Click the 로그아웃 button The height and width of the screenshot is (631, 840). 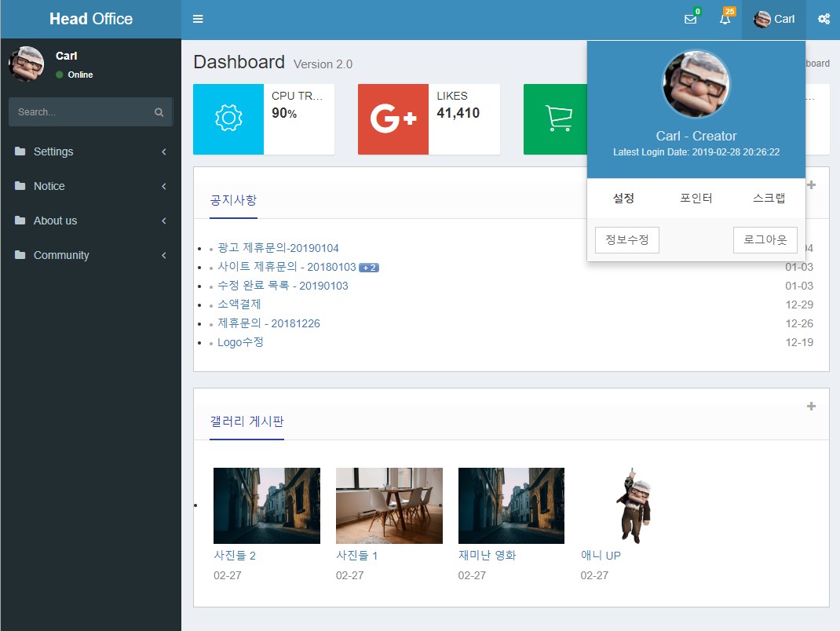coord(765,240)
